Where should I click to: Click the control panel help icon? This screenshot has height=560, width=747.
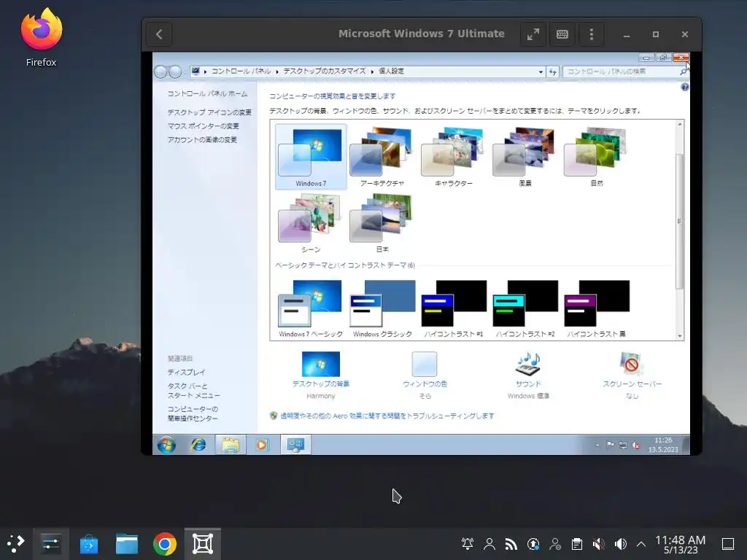point(684,87)
